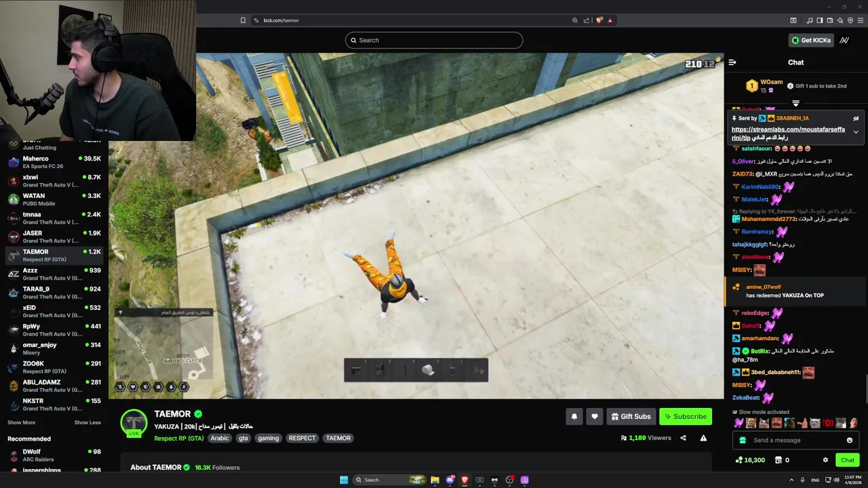The height and width of the screenshot is (488, 868).
Task: Click gift icon in message box
Action: click(743, 441)
